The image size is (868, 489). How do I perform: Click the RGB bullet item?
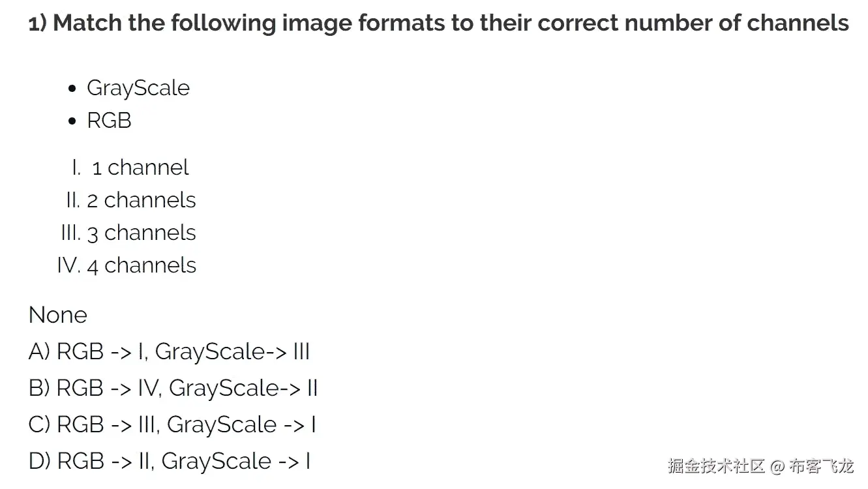109,121
